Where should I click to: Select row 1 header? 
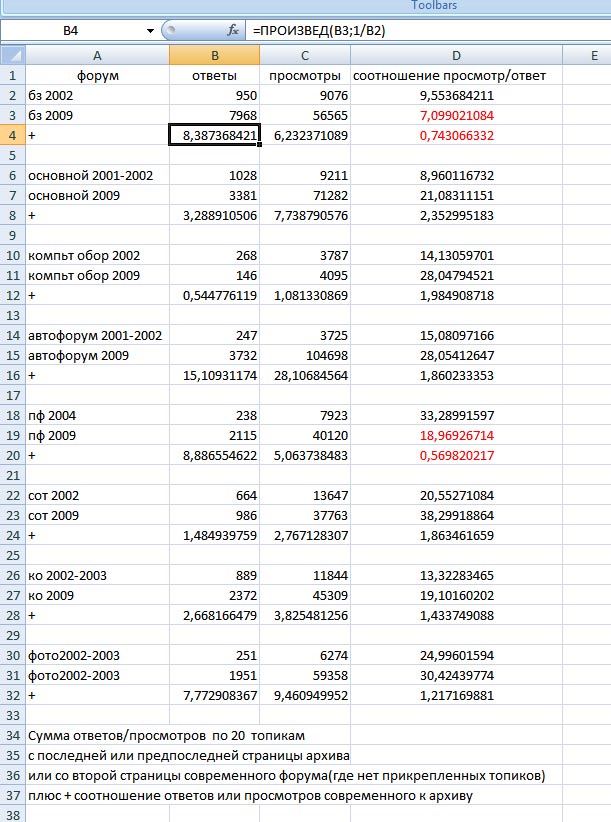point(12,75)
